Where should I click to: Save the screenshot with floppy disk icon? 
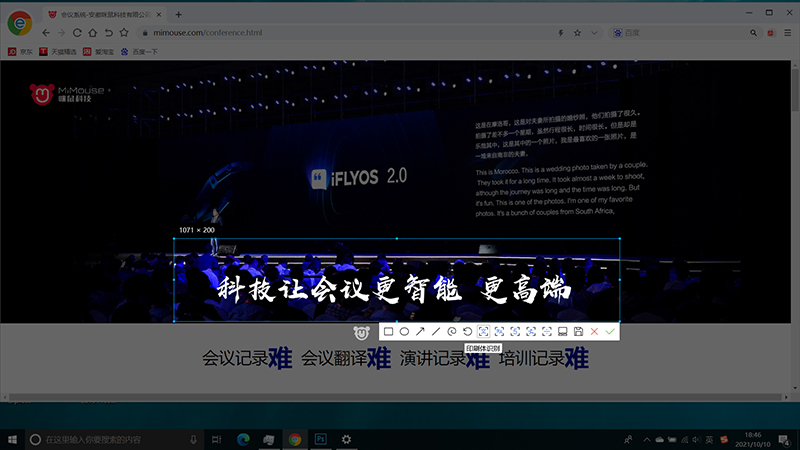click(578, 332)
